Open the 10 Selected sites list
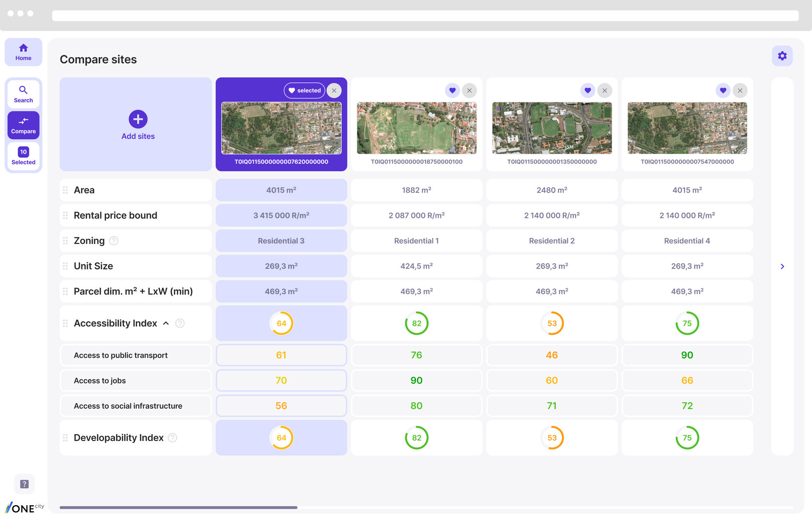The width and height of the screenshot is (812, 524). click(x=23, y=156)
